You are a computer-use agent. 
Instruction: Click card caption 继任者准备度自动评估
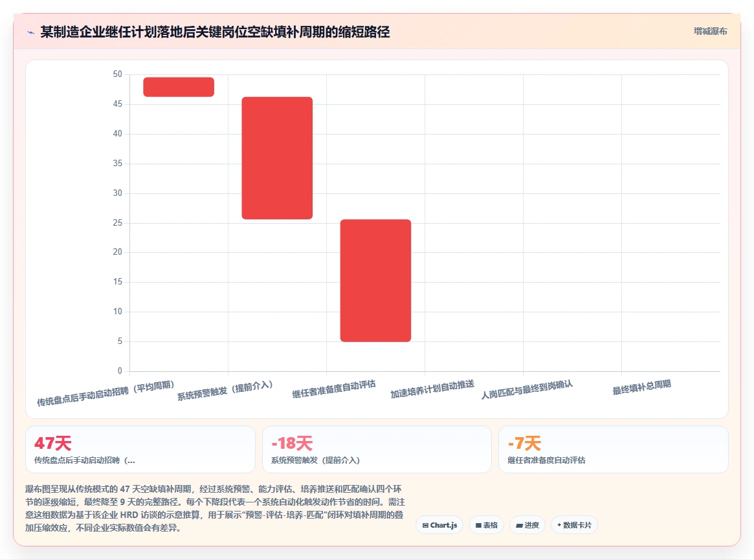546,460
